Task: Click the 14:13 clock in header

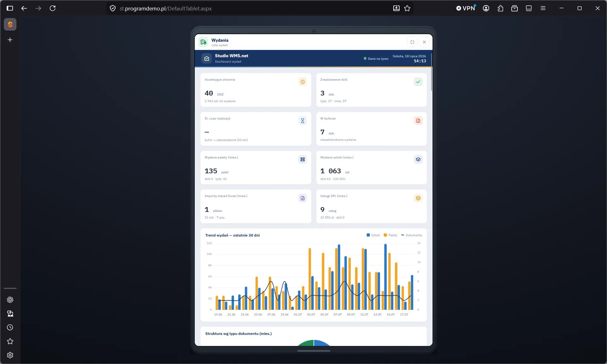Action: tap(420, 61)
